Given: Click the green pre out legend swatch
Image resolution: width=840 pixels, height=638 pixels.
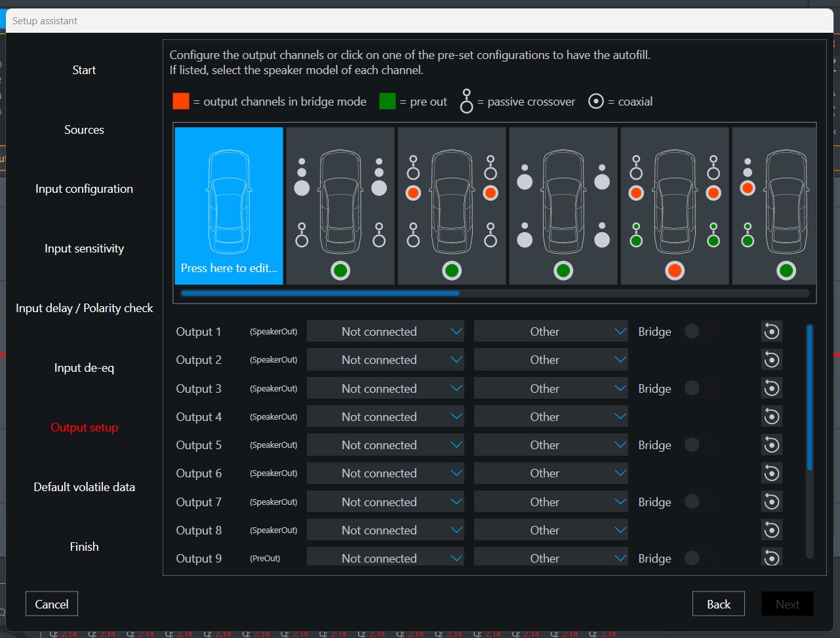Looking at the screenshot, I should (x=387, y=102).
